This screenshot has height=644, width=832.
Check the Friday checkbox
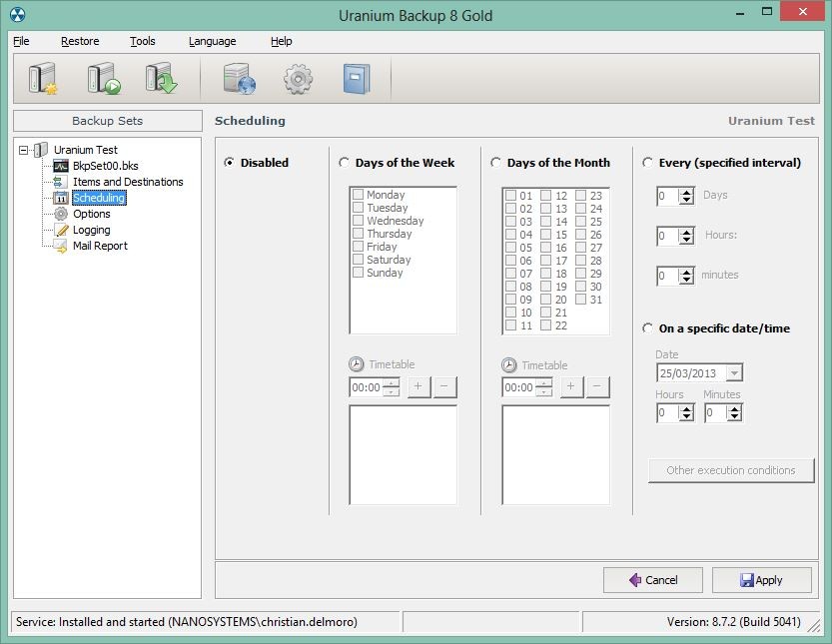pos(359,247)
